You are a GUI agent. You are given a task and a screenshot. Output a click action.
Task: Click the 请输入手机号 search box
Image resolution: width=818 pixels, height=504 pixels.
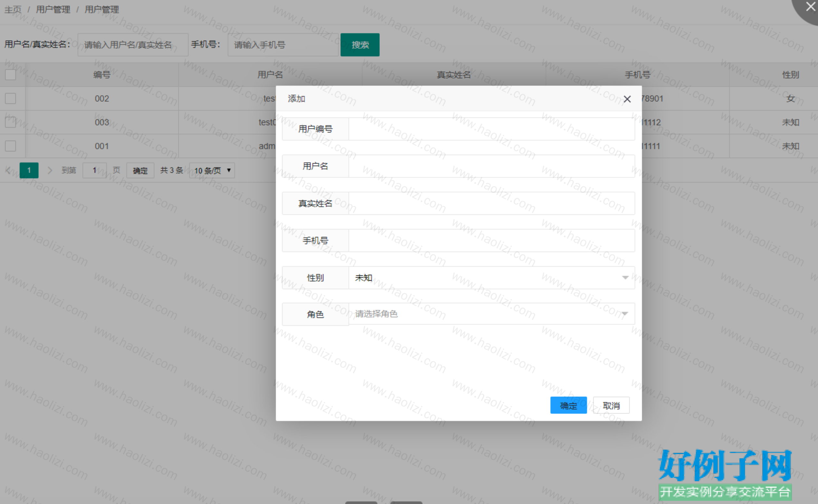point(283,45)
